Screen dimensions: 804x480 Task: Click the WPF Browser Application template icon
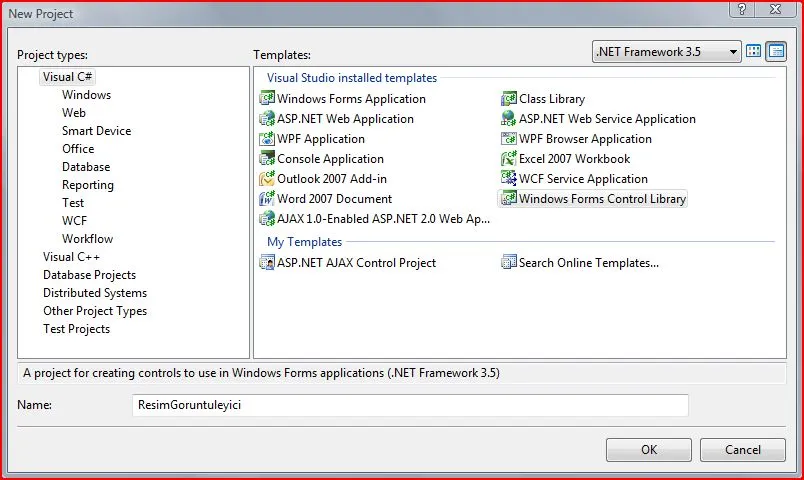click(x=509, y=138)
